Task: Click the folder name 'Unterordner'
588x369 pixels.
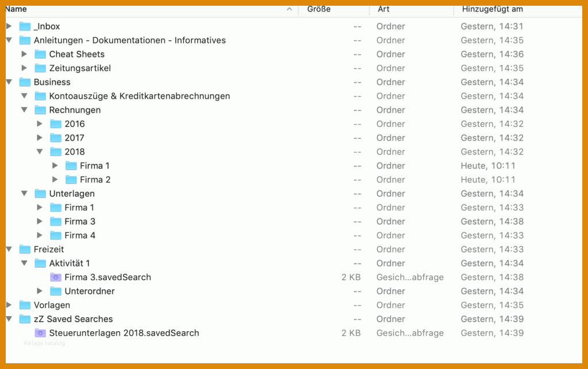Action: point(90,291)
